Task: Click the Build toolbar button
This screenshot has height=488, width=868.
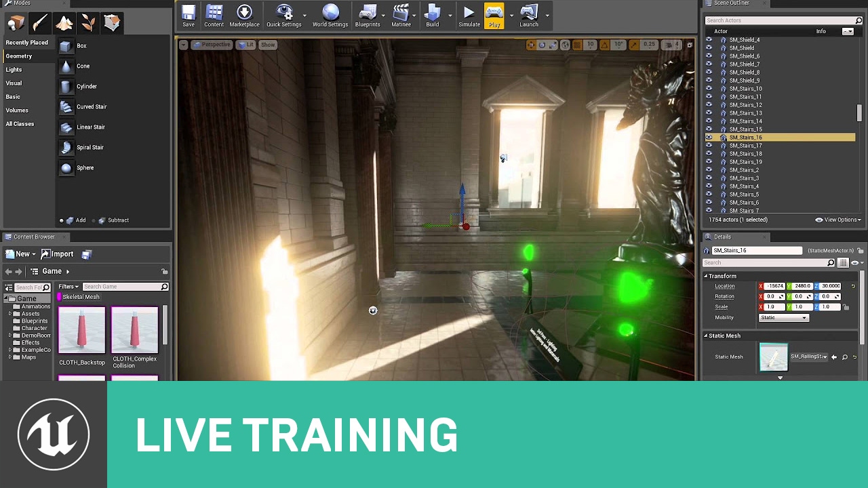Action: pyautogui.click(x=432, y=16)
